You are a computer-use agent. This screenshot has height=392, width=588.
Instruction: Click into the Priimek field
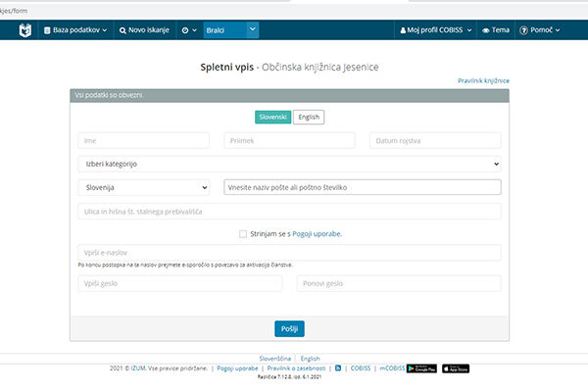tap(289, 141)
